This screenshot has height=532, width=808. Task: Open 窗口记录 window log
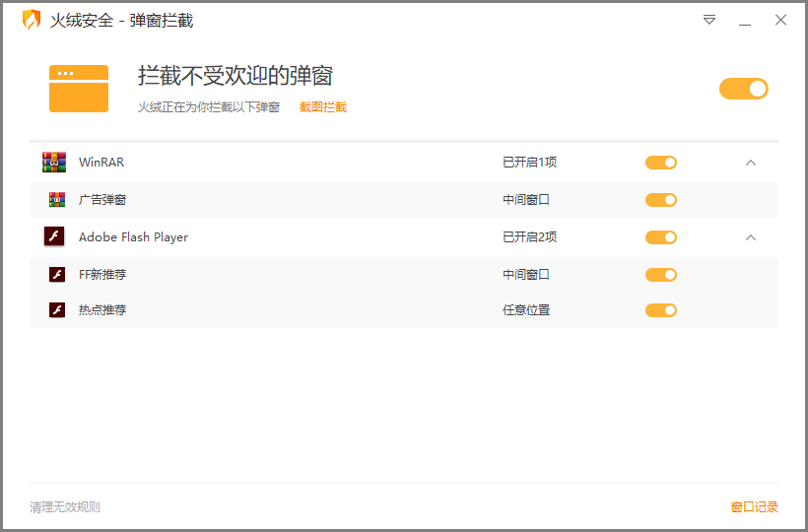point(754,507)
